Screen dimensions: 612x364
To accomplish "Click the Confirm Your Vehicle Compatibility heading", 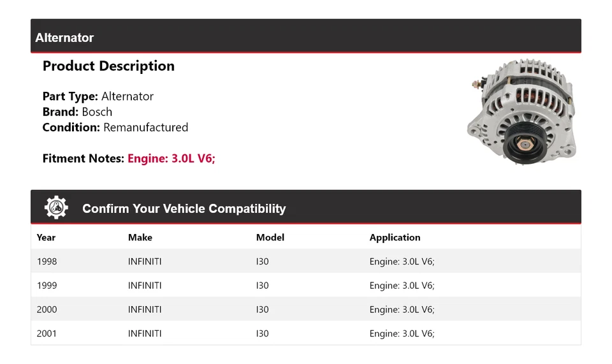I will pyautogui.click(x=184, y=208).
